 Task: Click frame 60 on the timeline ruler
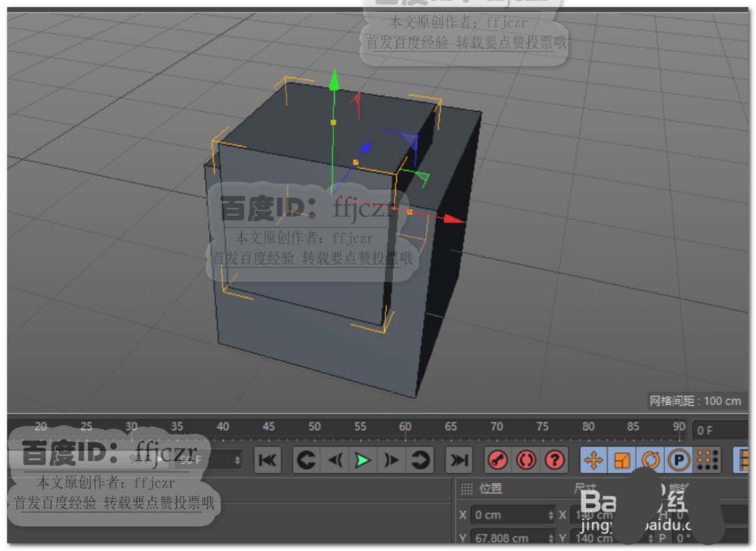point(405,427)
